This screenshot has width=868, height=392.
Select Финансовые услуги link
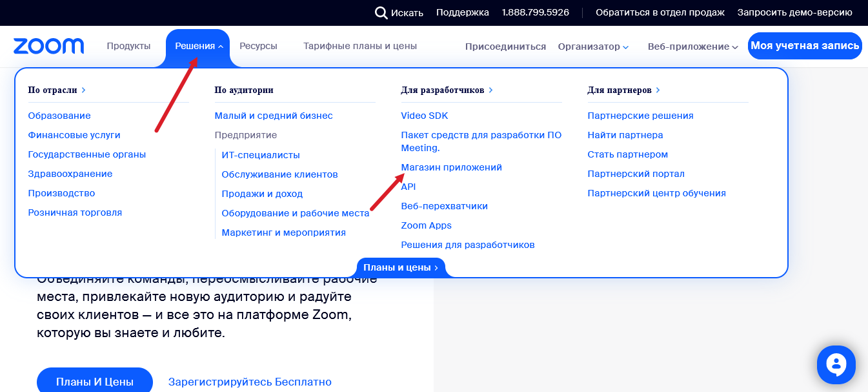pos(74,135)
